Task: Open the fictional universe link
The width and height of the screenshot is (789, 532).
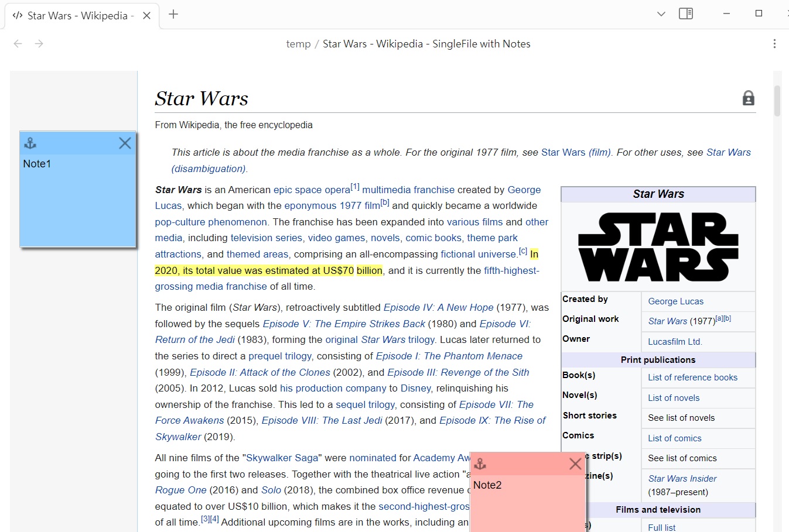Action: [479, 254]
